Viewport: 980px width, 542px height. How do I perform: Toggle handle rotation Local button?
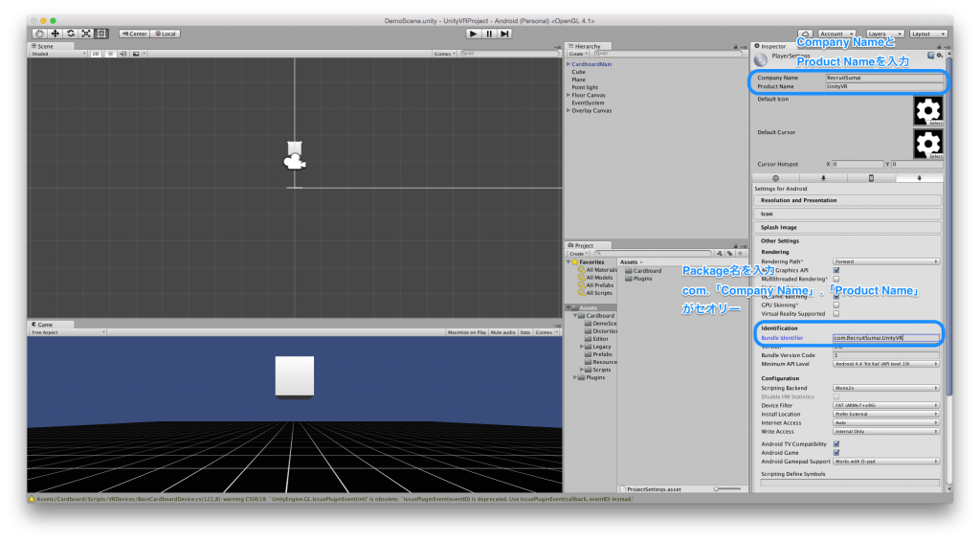click(166, 34)
